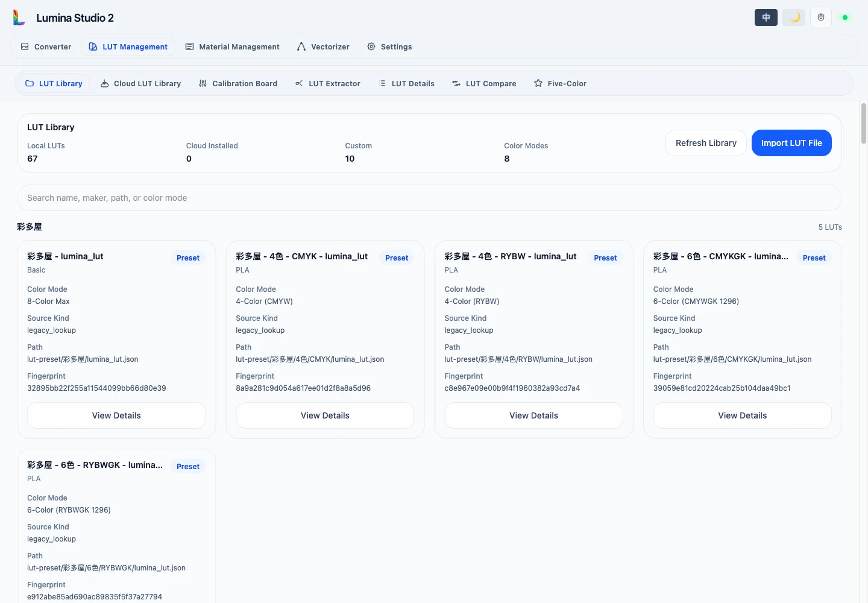Toggle dark mode with the moon icon
This screenshot has width=868, height=603.
[794, 17]
